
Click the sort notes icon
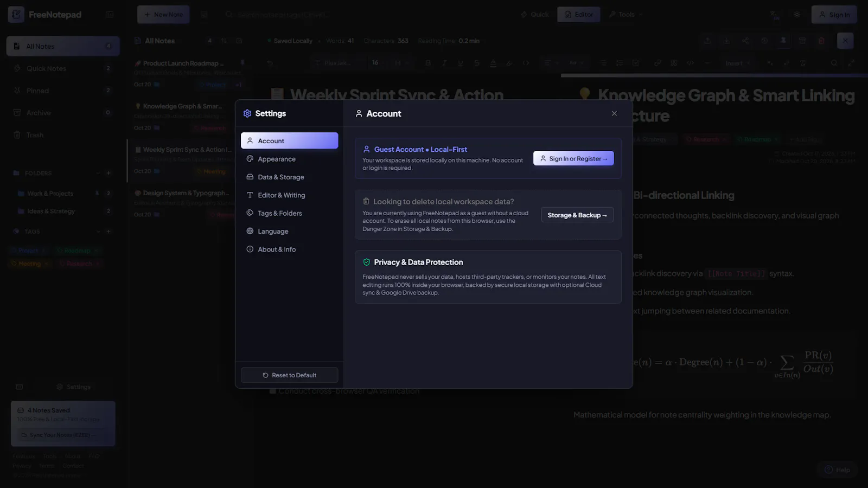[x=224, y=41]
